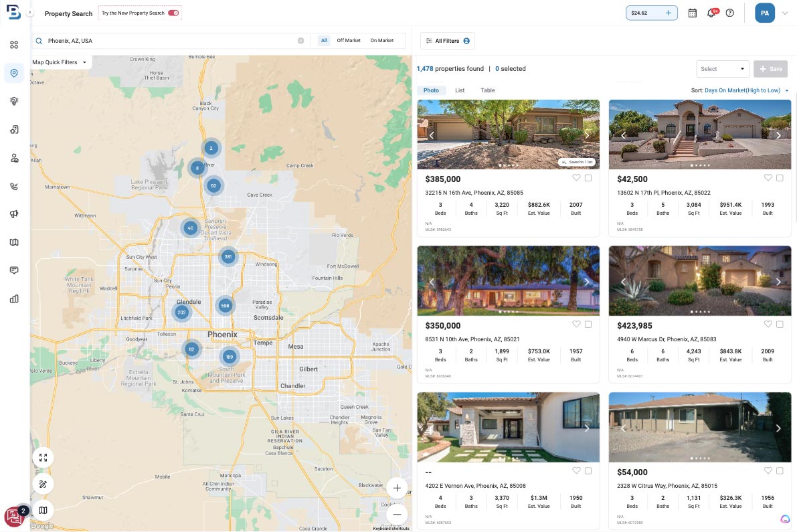797x532 pixels.
Task: Click the help question-mark icon
Action: pos(729,13)
